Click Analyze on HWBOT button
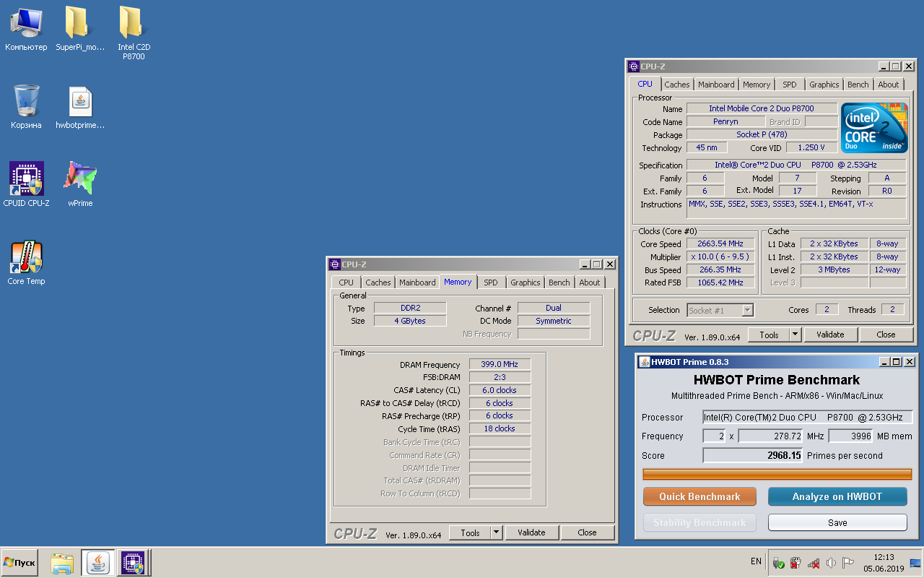This screenshot has width=924, height=578. pyautogui.click(x=837, y=496)
